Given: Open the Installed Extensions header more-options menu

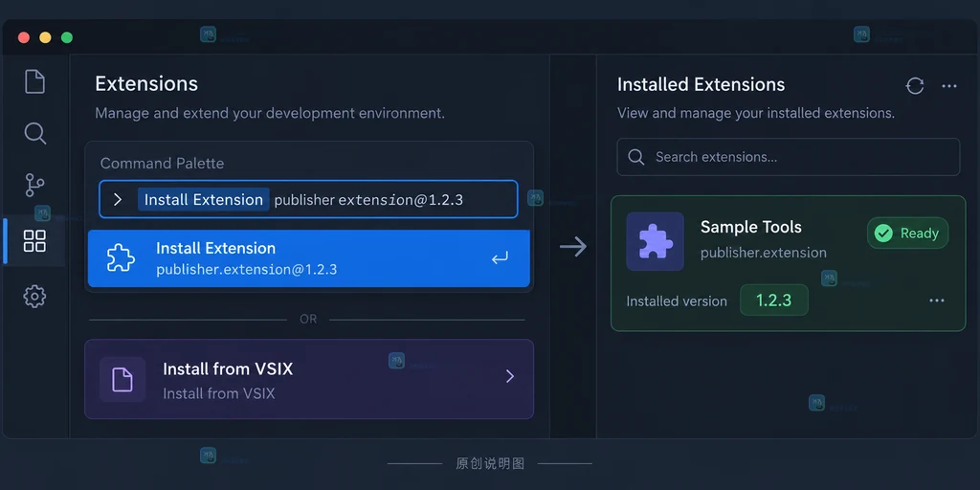Looking at the screenshot, I should 949,85.
